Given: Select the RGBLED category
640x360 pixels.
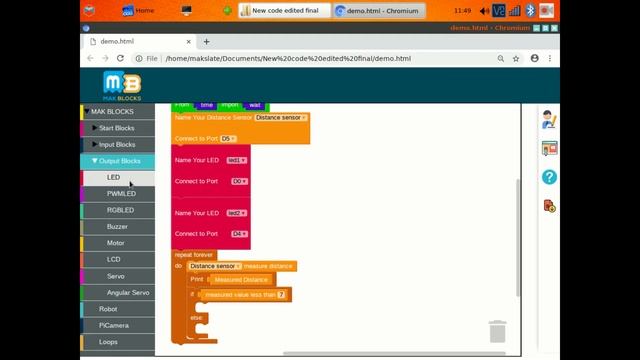Looking at the screenshot, I should [x=118, y=210].
